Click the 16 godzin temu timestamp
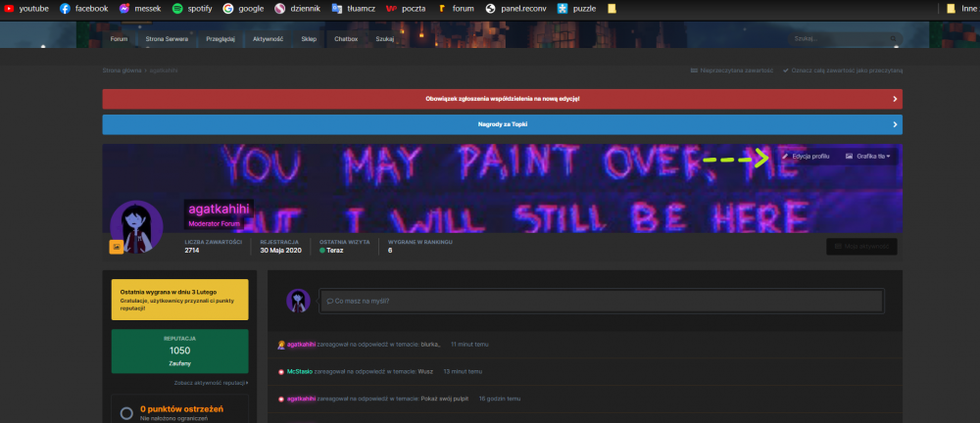 (x=500, y=399)
